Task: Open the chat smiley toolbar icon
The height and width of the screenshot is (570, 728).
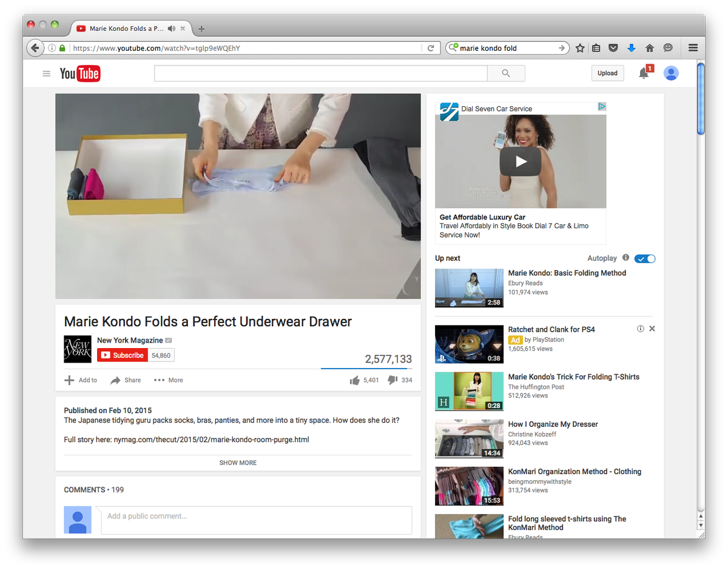Action: (668, 48)
